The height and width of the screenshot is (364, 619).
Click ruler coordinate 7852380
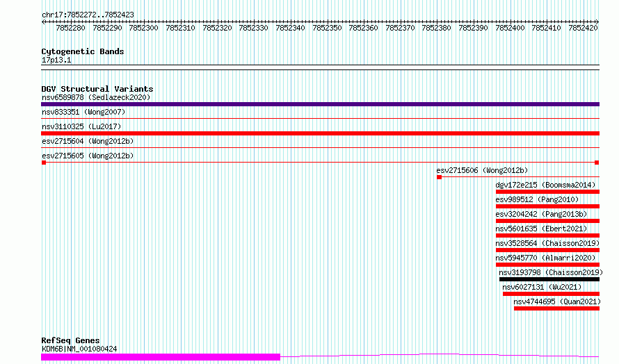coord(436,28)
